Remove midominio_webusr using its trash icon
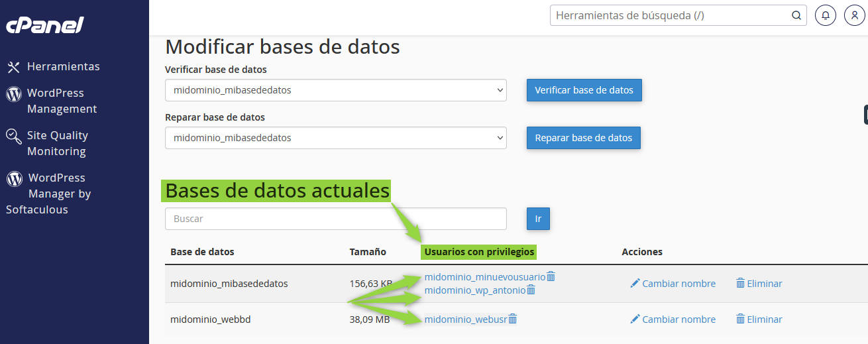The image size is (868, 344). pyautogui.click(x=512, y=319)
